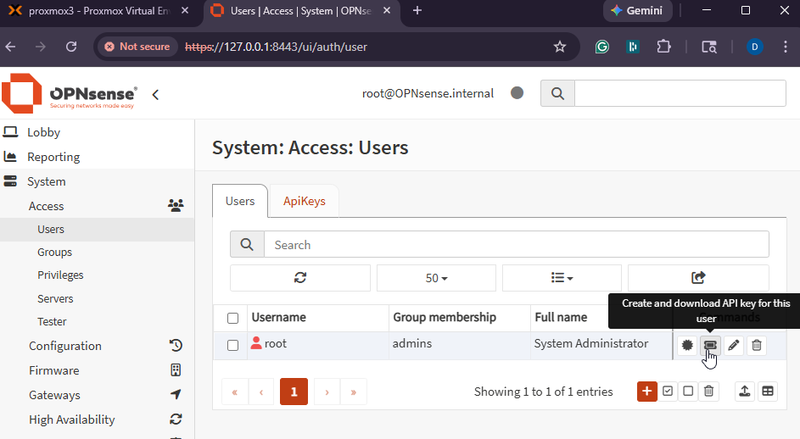800x439 pixels.
Task: Focus the users Search input field
Action: click(x=516, y=245)
